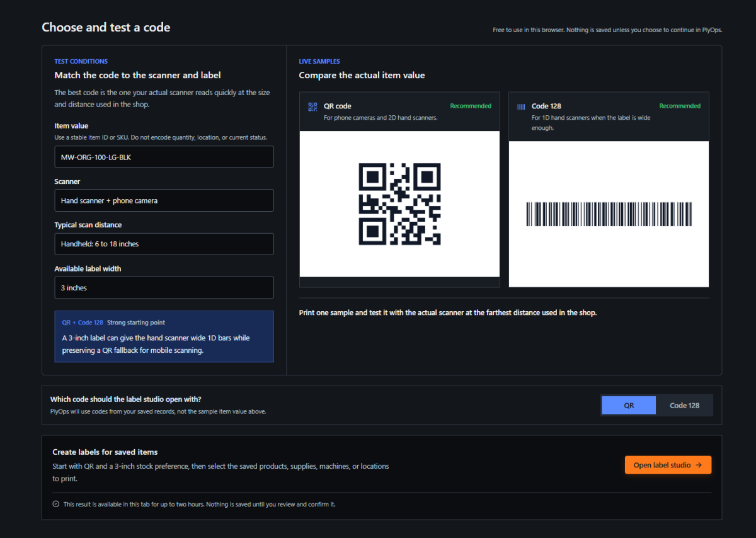Click the 'TEST CONDITIONS' label

click(x=81, y=61)
